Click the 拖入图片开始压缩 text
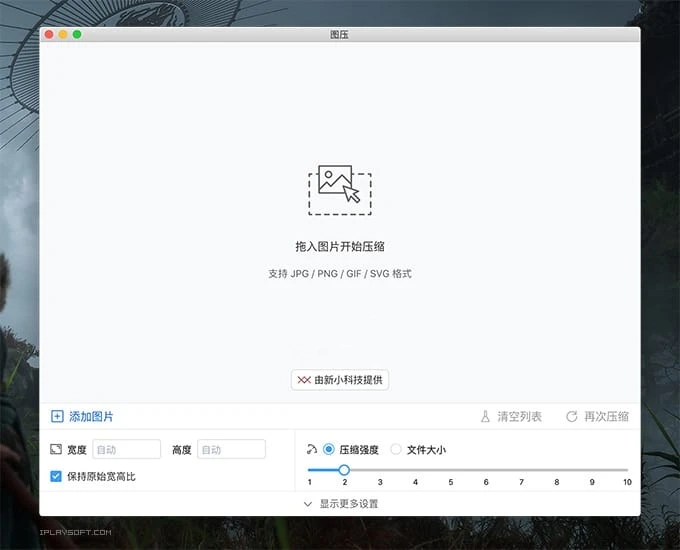Viewport: 680px width, 550px height. pyautogui.click(x=340, y=246)
